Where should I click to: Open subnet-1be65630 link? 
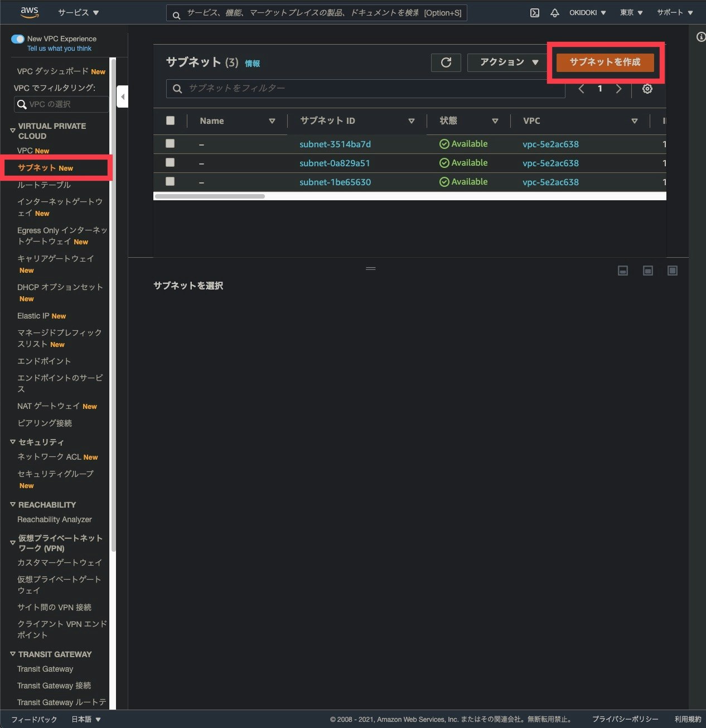pos(335,182)
